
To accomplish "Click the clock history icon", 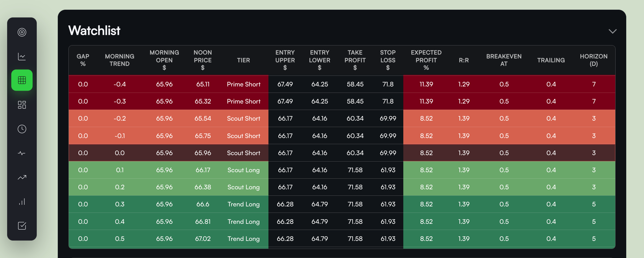I will 22,129.
